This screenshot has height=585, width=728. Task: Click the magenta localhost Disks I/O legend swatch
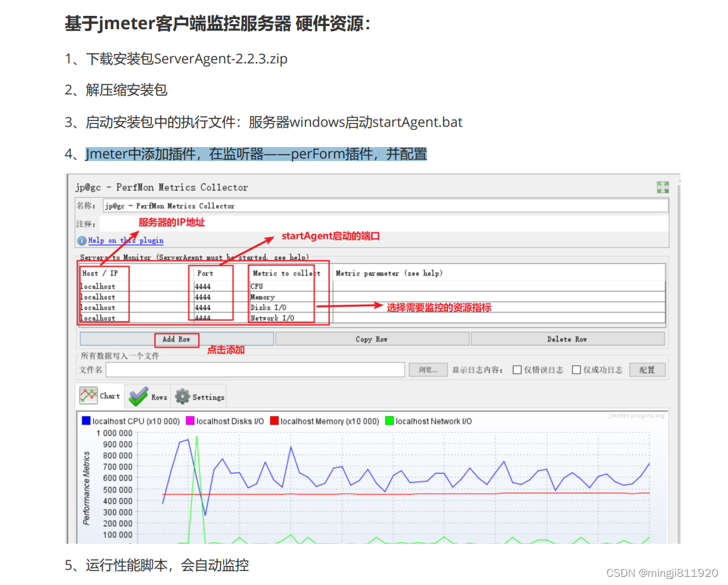point(190,421)
